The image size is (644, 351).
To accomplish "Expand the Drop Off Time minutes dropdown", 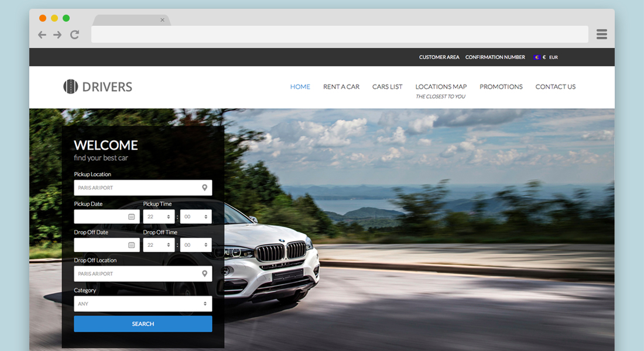I will pos(196,245).
